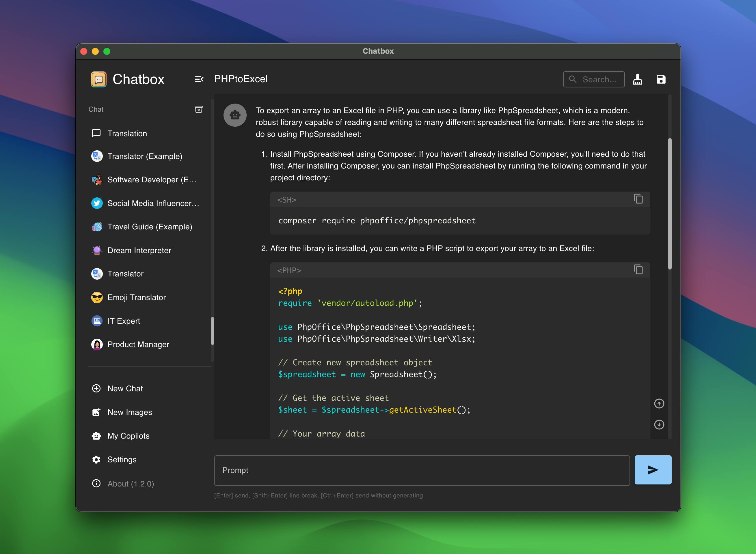Click the conversation scrollbar thumb
Screen dimensions: 756x554
click(x=670, y=204)
